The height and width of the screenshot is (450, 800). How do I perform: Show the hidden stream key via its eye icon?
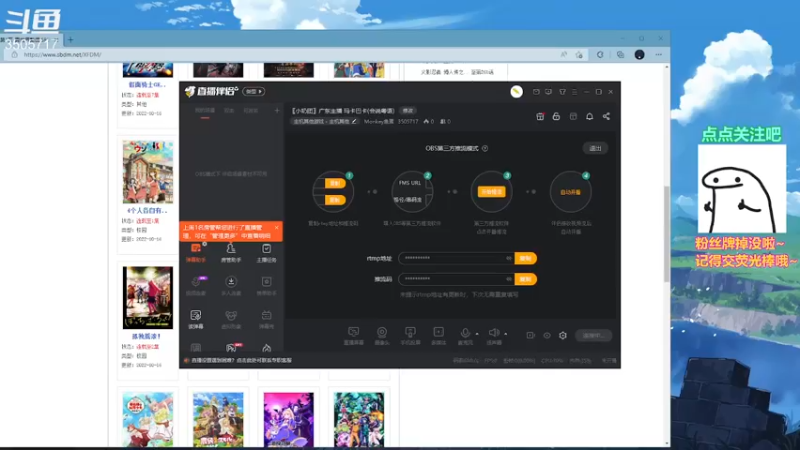[509, 279]
